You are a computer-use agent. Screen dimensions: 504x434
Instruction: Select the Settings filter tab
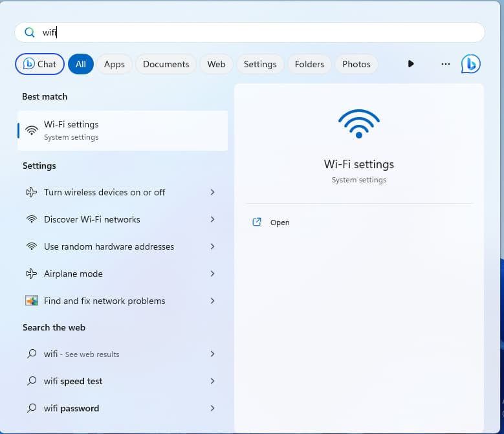tap(260, 64)
